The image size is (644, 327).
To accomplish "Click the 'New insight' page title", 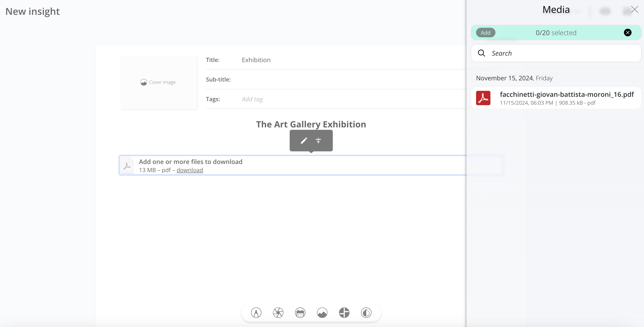I will click(33, 11).
